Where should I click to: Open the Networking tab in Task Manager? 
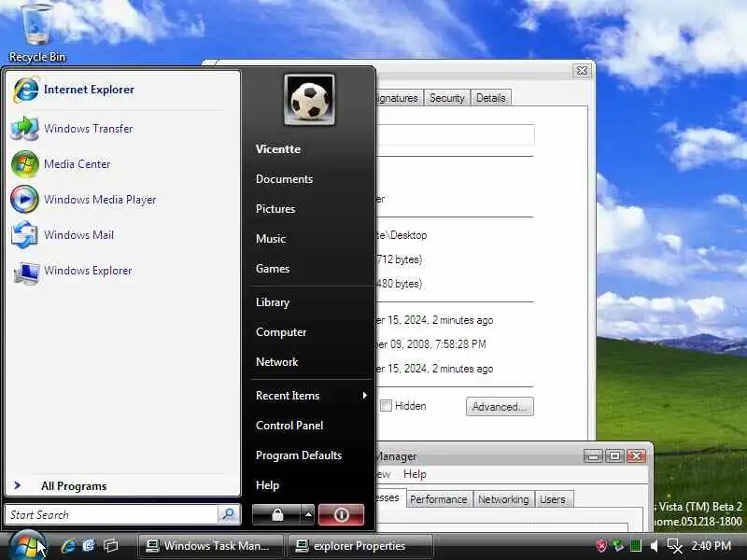[x=503, y=499]
